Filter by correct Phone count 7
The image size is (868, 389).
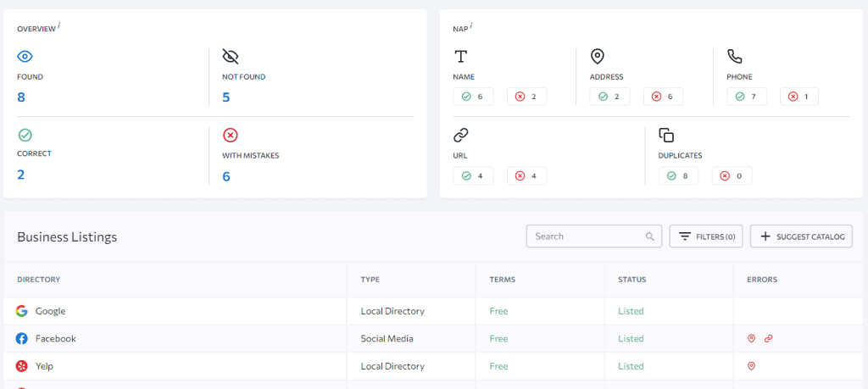click(x=747, y=97)
